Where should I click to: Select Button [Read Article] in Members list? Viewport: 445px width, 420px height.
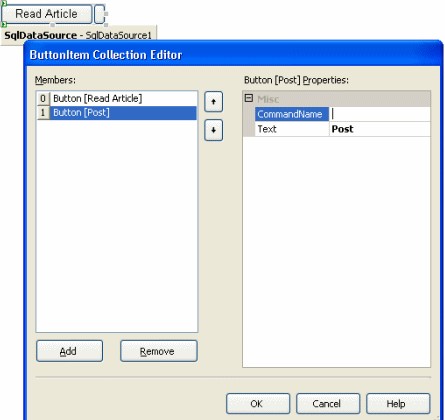coord(123,98)
